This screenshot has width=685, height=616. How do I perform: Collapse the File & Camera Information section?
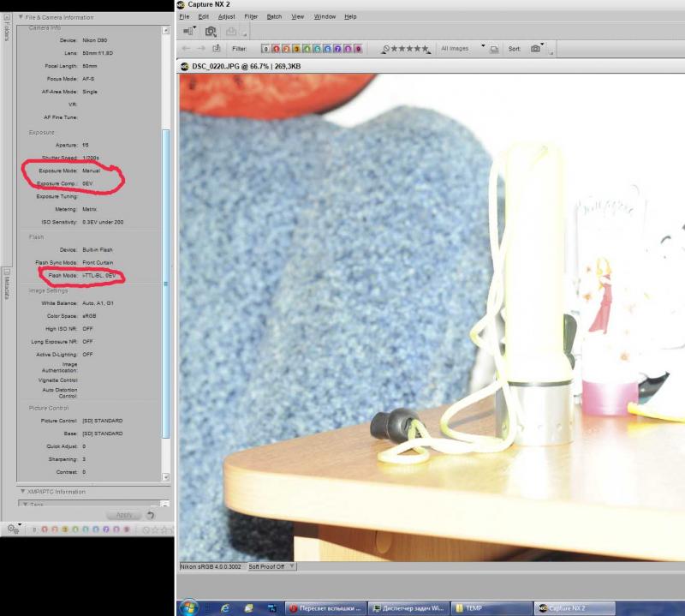coord(21,17)
